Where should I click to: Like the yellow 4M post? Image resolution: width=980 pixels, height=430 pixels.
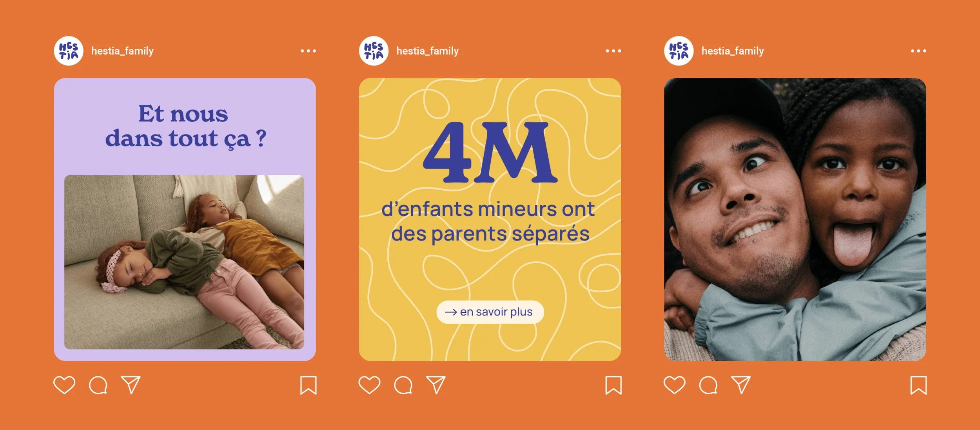369,385
